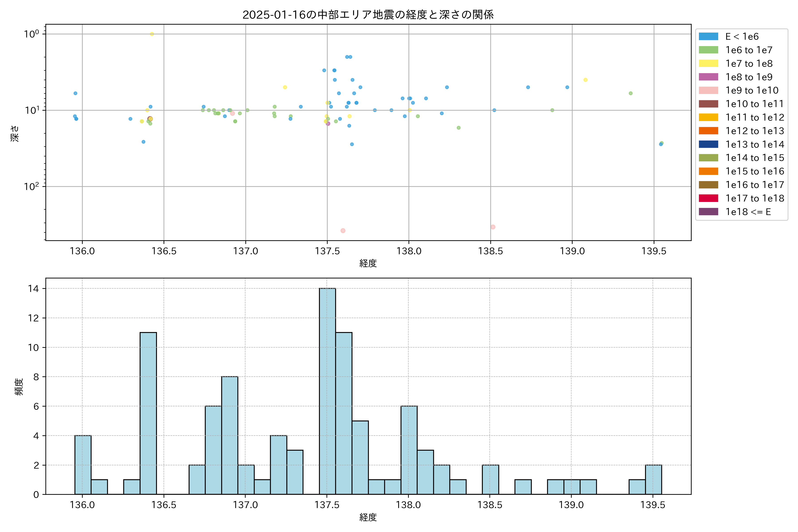Image resolution: width=798 pixels, height=532 pixels.
Task: Click the histogram bar of height 8 near 136.9
Action: (x=230, y=435)
